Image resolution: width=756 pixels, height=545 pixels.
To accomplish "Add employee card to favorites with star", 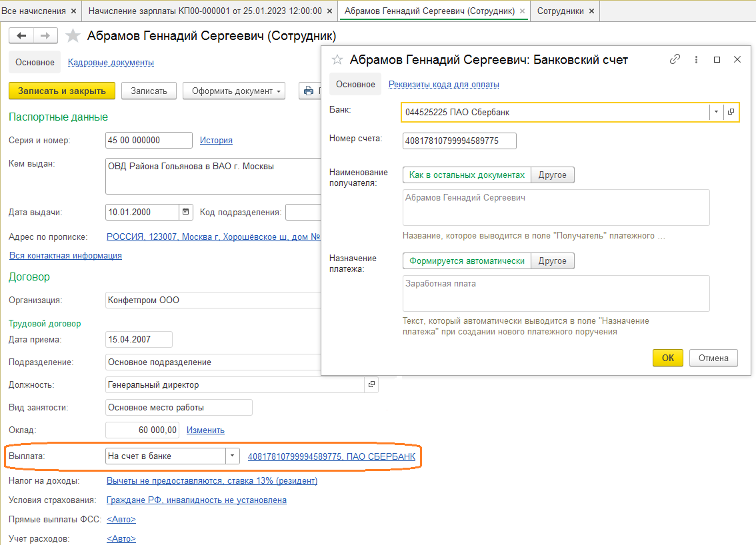I will tap(73, 36).
